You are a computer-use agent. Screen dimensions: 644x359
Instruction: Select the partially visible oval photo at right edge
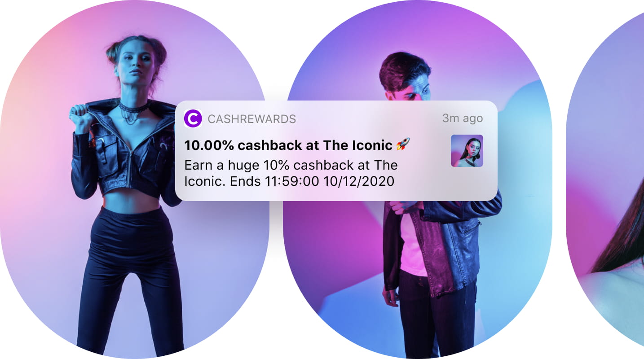point(605,179)
